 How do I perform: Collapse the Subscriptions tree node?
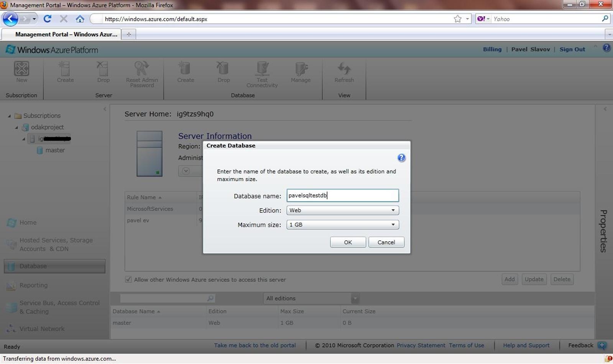tap(10, 116)
